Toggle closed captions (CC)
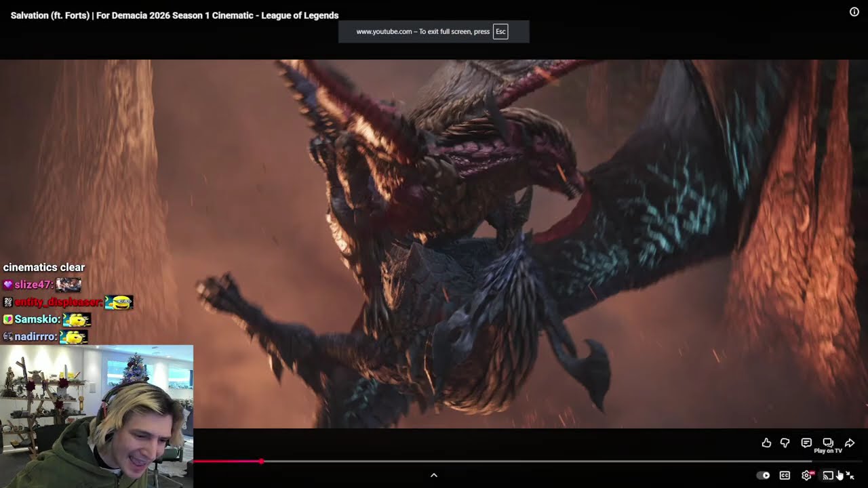Screen dimensions: 868x488 pyautogui.click(x=785, y=475)
